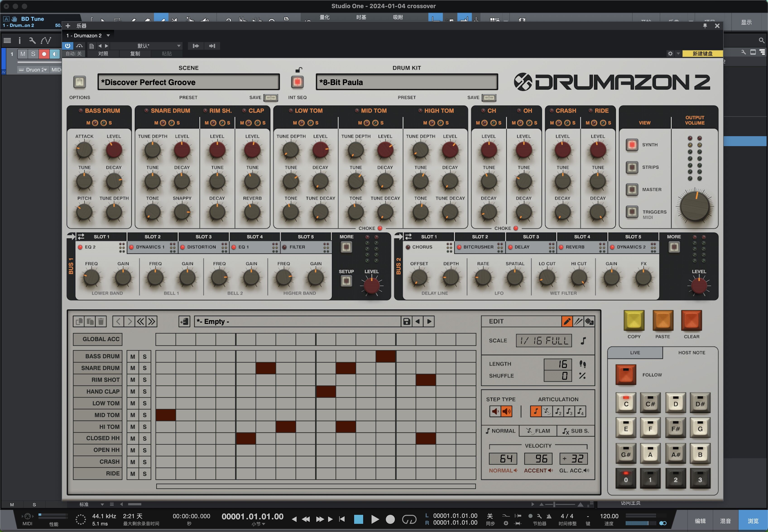
Task: Select the LIVE tab in playback section
Action: pyautogui.click(x=636, y=352)
